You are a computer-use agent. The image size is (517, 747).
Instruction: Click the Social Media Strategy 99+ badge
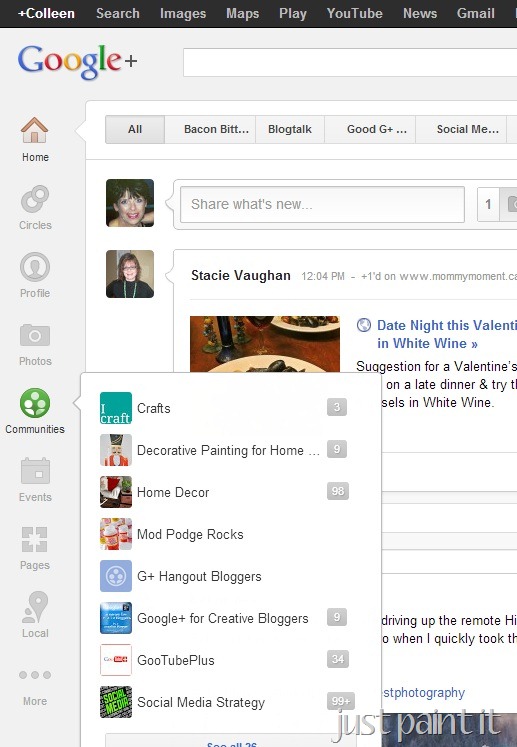click(341, 701)
